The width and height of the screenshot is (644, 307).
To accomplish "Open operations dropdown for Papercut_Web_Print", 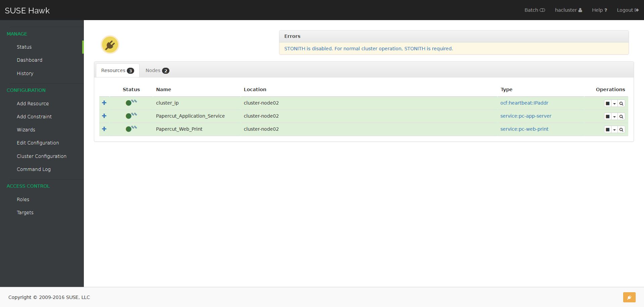I will (614, 130).
